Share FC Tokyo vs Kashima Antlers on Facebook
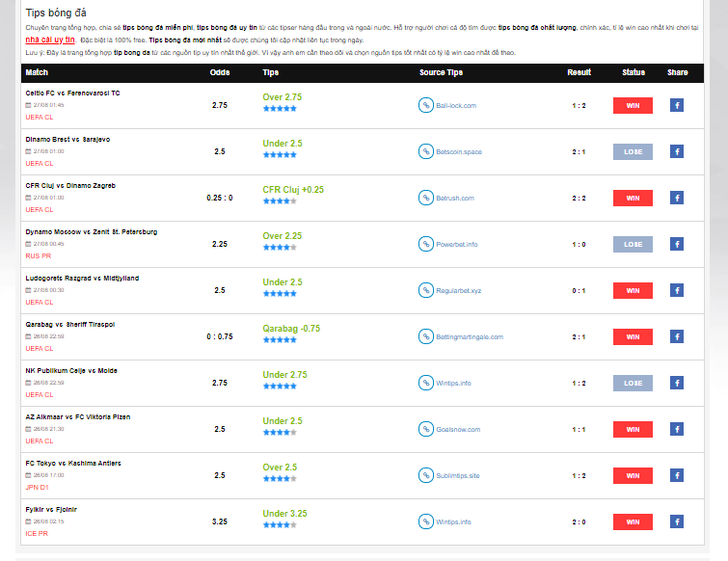728x561 pixels. click(677, 475)
